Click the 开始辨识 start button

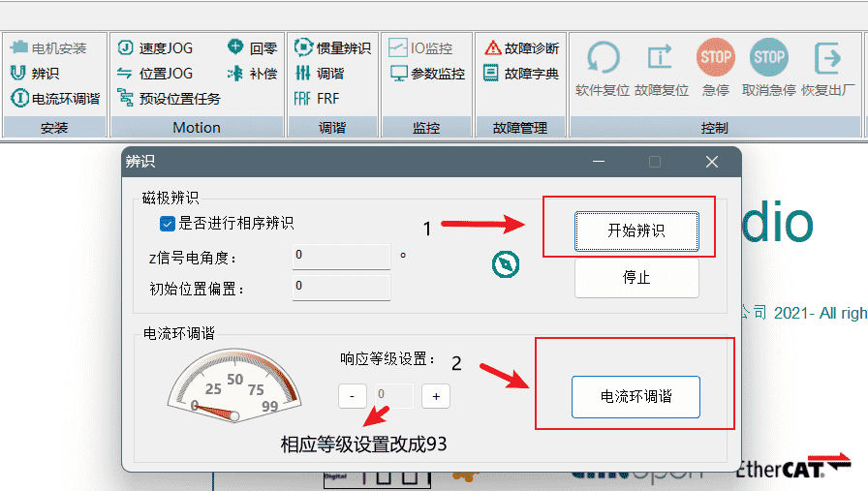[635, 230]
